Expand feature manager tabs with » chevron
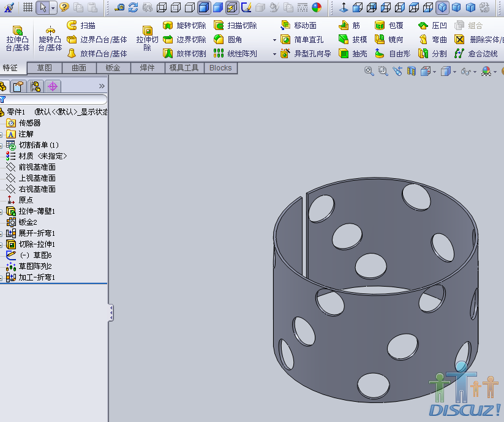This screenshot has width=504, height=422. pyautogui.click(x=102, y=86)
